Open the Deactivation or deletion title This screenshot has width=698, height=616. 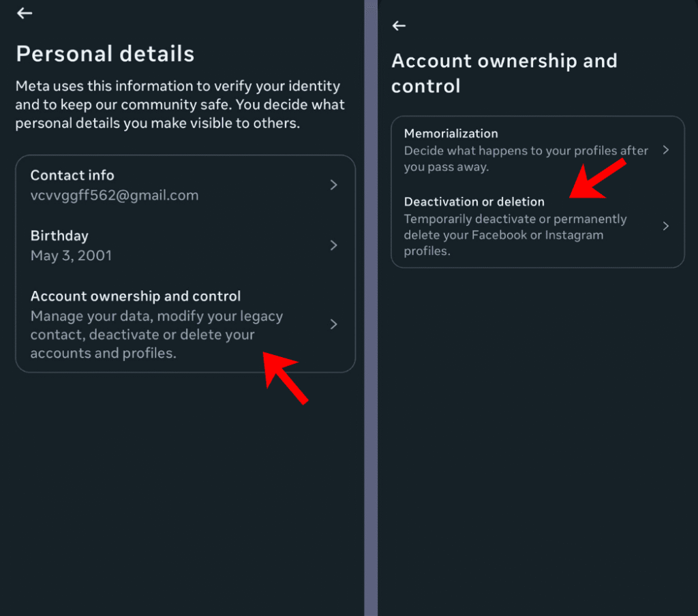pos(474,202)
